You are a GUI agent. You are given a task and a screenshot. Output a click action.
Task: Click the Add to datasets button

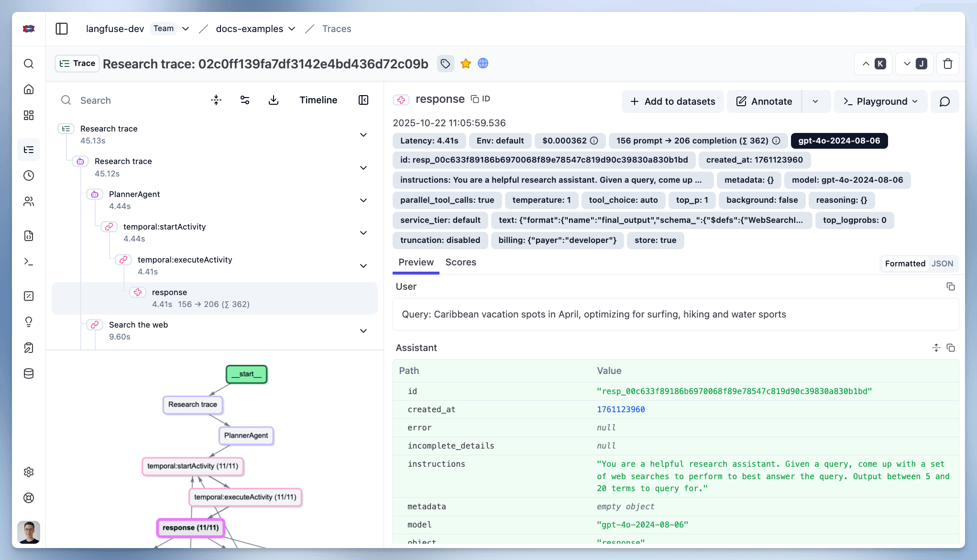672,101
